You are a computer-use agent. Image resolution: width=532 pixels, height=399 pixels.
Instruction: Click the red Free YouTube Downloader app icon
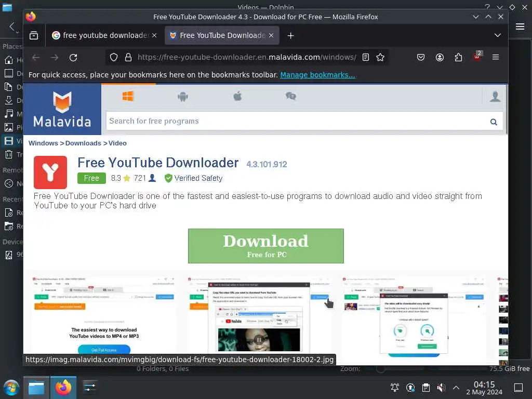click(x=50, y=172)
